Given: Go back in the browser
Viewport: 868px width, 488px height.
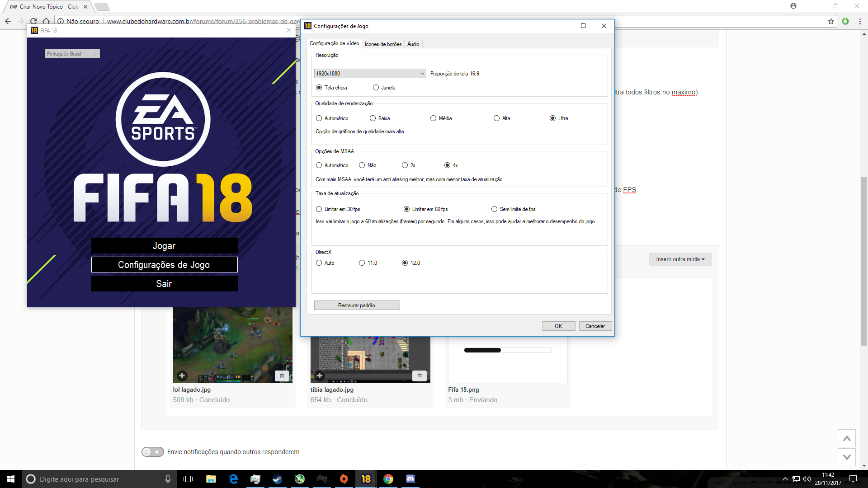Looking at the screenshot, I should [8, 21].
